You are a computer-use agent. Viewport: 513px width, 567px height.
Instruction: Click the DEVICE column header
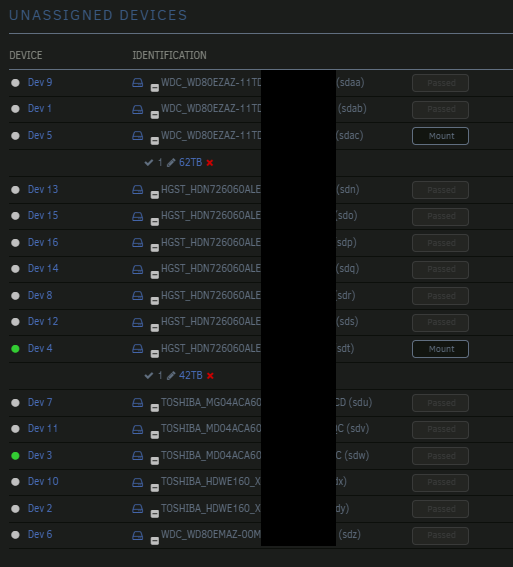point(26,55)
